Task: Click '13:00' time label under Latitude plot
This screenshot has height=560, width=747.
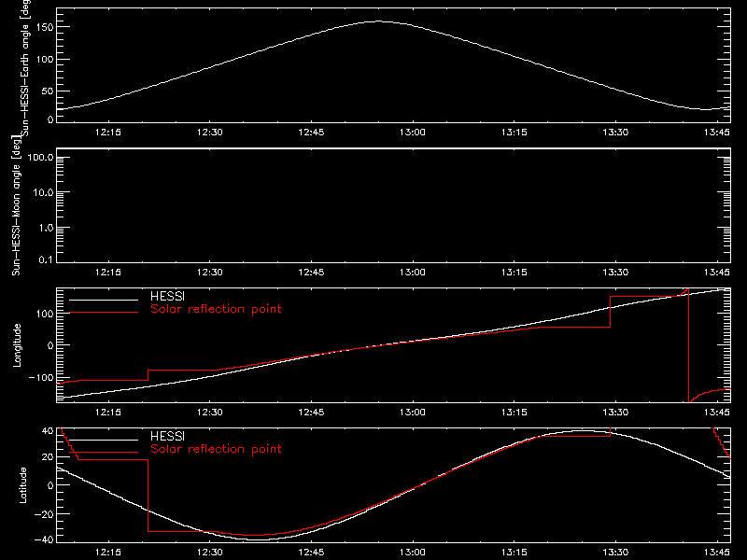Action: click(x=413, y=553)
